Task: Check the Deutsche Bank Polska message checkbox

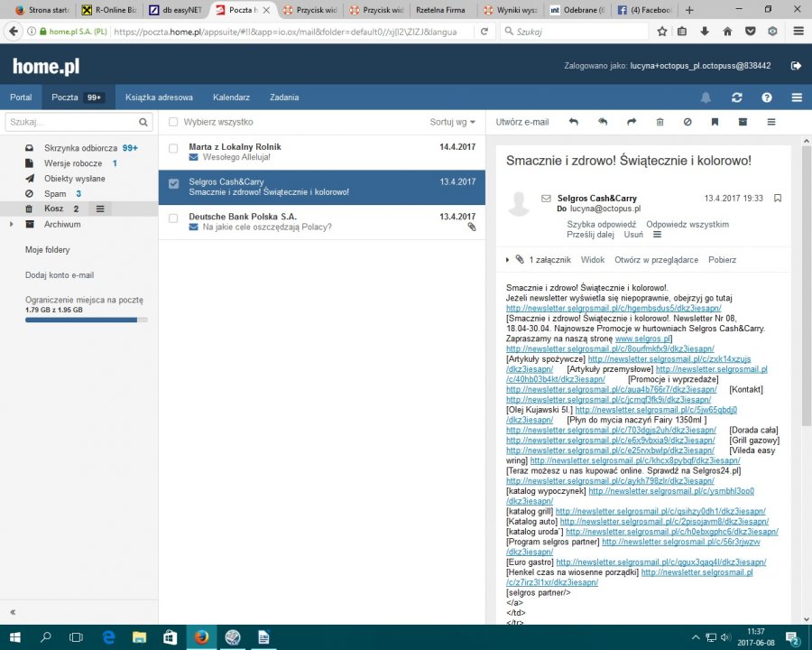Action: coord(173,218)
